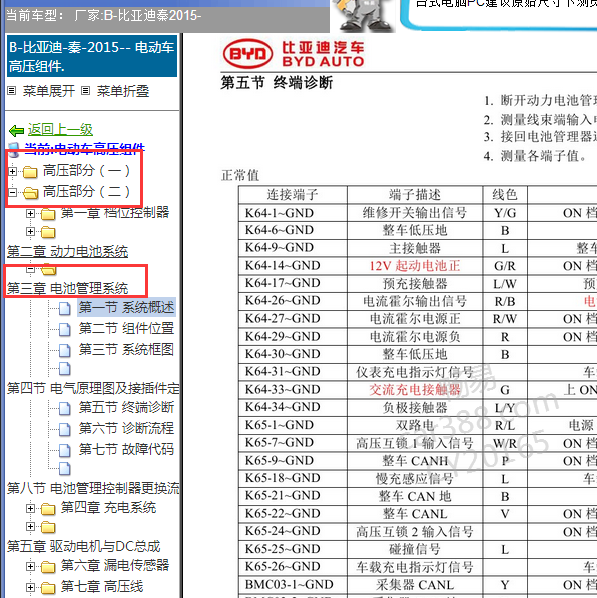Expand the 第七章 高压线 node
Viewport: 597px width, 598px height.
[x=30, y=587]
